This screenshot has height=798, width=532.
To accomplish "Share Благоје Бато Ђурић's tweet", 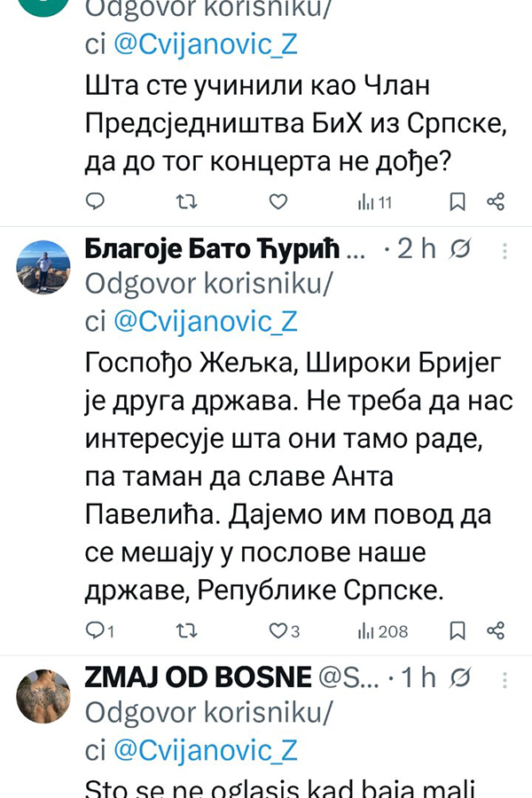I will point(497,630).
